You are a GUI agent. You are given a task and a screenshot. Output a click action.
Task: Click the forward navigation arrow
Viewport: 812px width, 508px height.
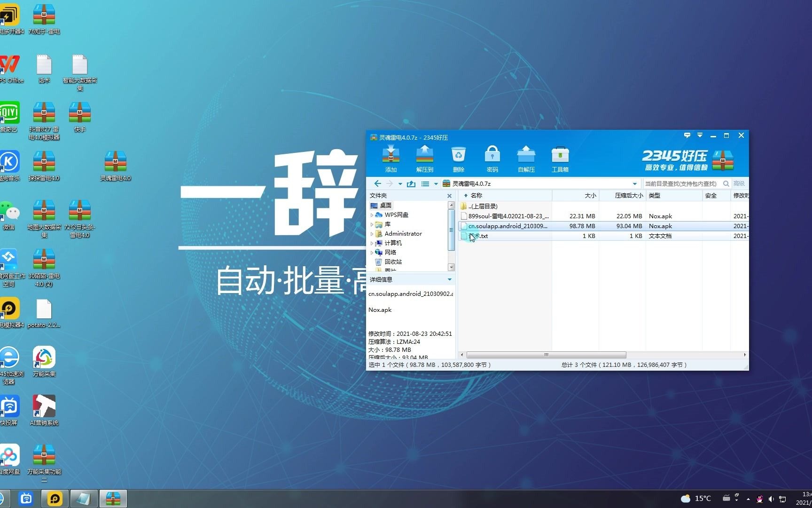(x=390, y=183)
